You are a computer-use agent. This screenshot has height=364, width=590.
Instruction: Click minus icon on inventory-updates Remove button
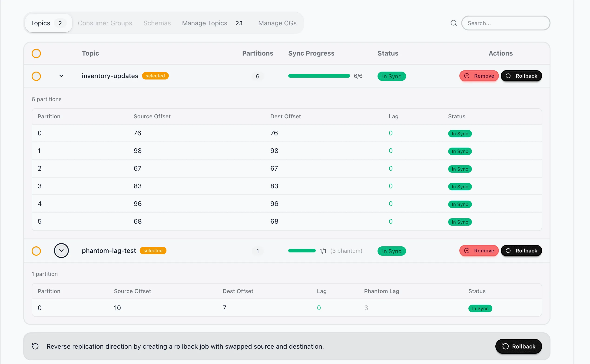[x=467, y=76]
